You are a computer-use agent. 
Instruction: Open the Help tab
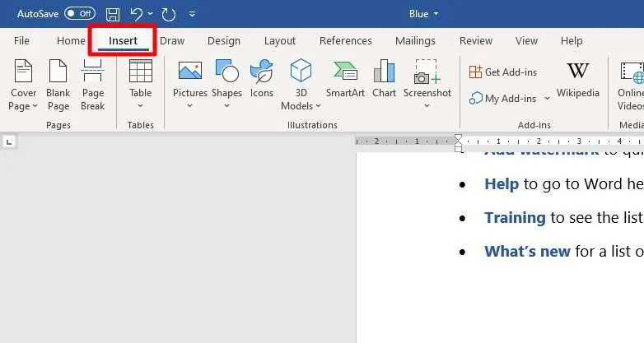[572, 40]
